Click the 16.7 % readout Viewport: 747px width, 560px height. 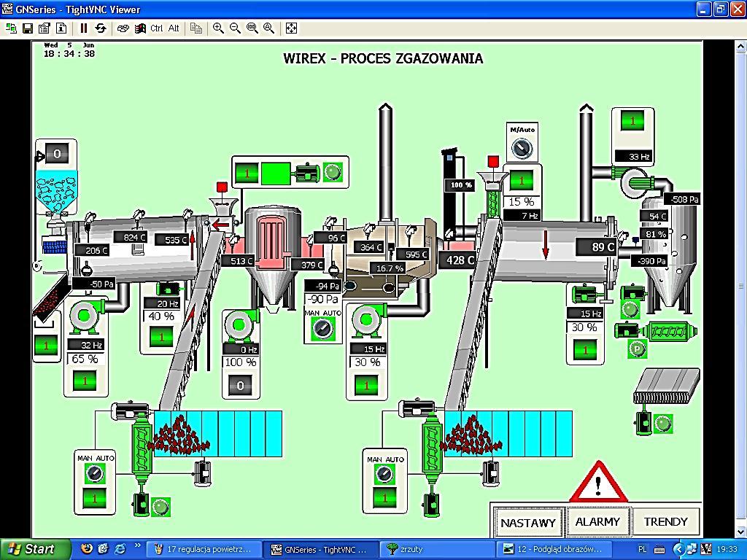(390, 268)
